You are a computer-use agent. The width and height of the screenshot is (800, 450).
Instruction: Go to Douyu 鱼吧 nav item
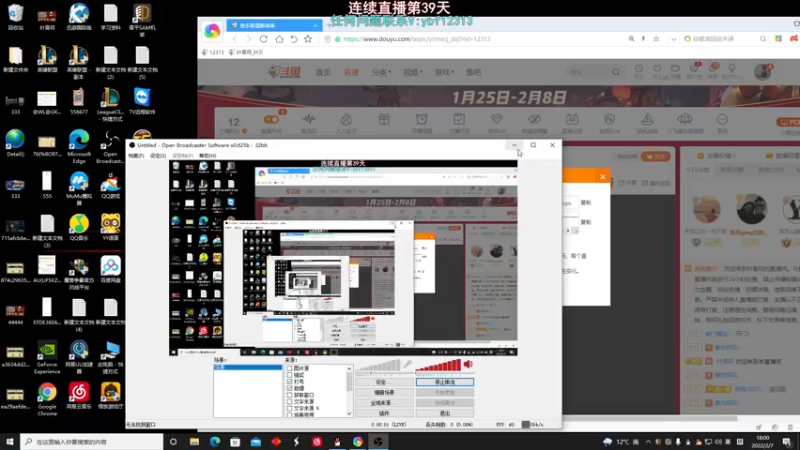tap(473, 72)
